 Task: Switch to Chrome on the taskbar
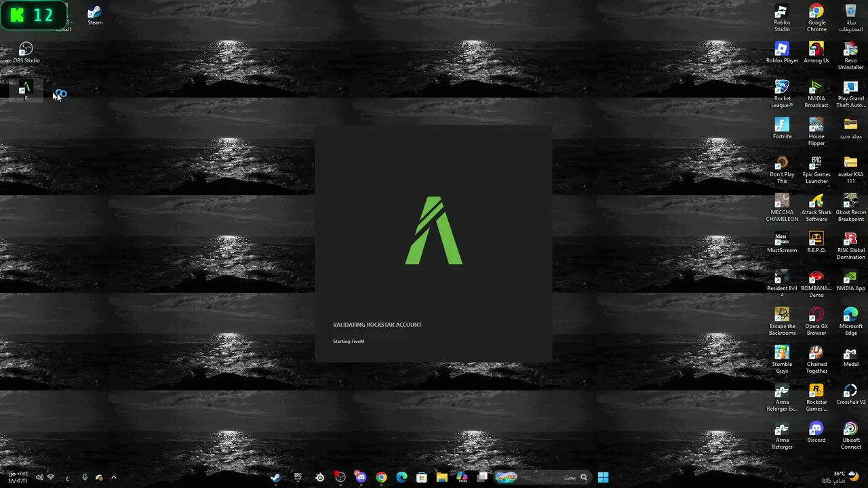point(381,478)
